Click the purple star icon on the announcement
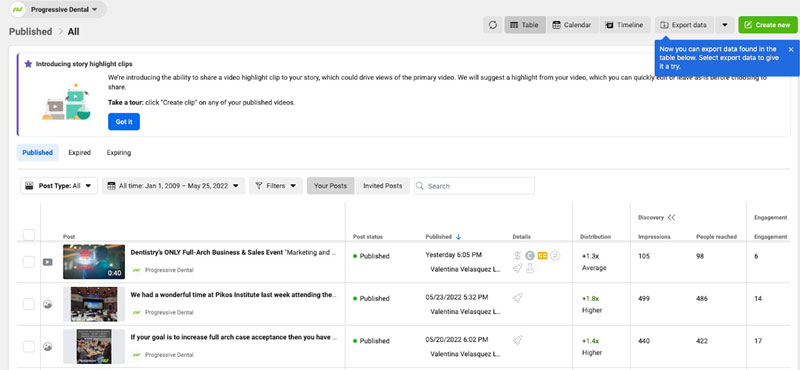This screenshot has height=370, width=800. pos(28,64)
